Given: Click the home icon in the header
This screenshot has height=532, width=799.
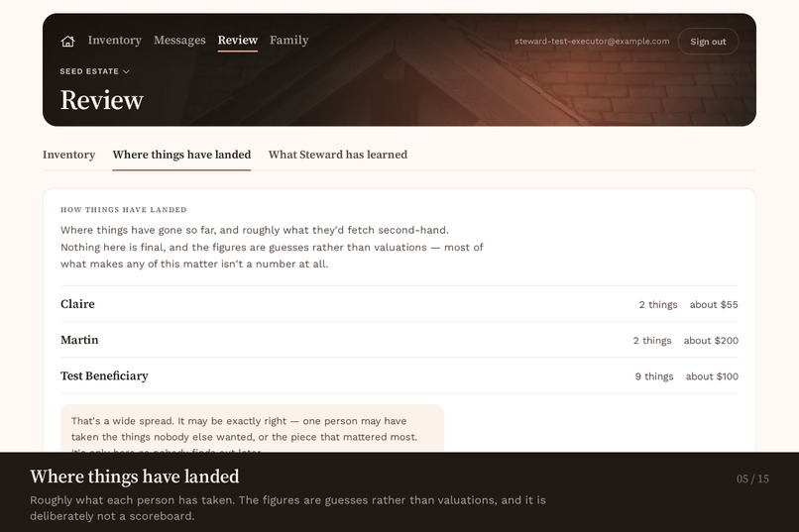Looking at the screenshot, I should coord(67,42).
